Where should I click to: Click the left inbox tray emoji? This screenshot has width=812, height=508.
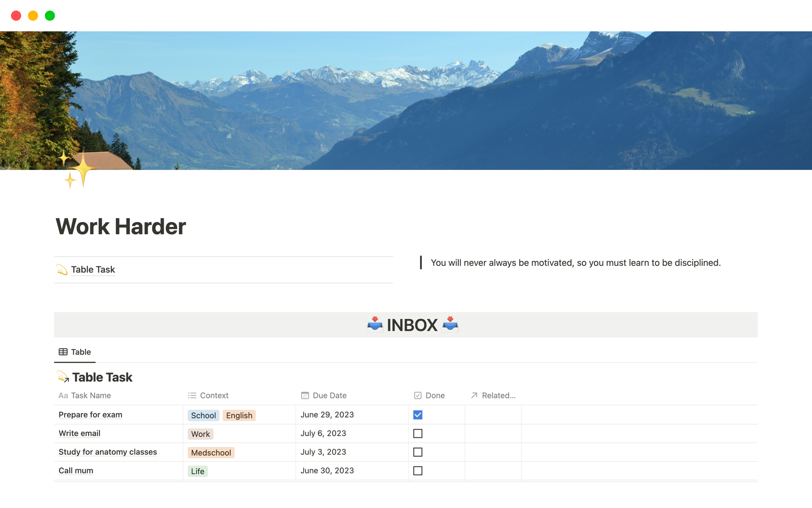pos(375,324)
